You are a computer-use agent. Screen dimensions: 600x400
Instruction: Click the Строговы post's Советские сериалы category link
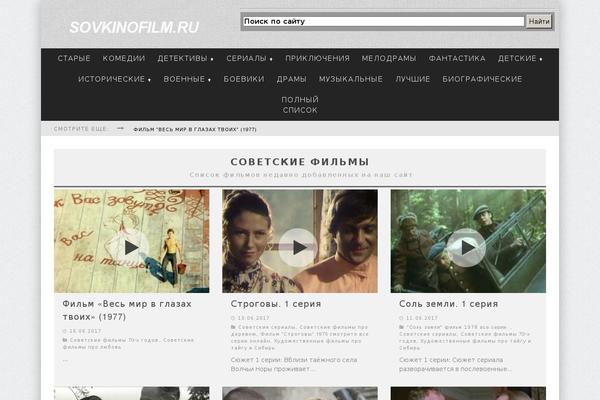[x=267, y=327]
